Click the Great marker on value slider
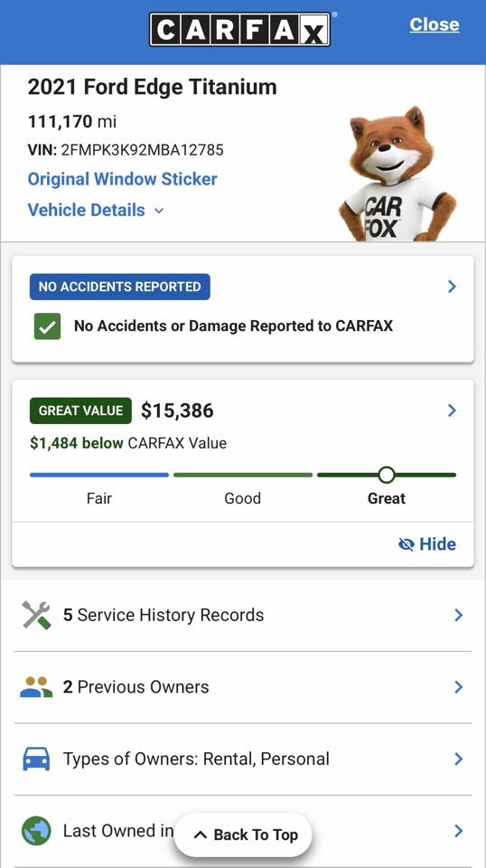 coord(387,475)
